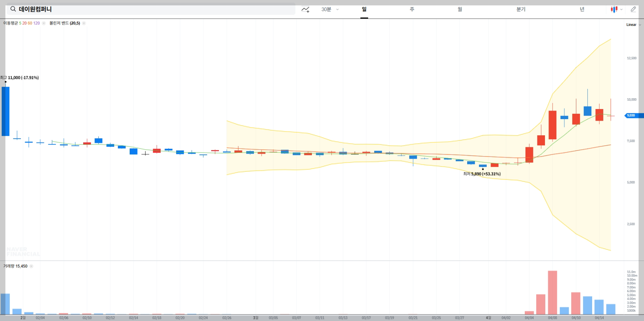Switch to the 년 yearly tab
644x321 pixels.
pyautogui.click(x=582, y=9)
